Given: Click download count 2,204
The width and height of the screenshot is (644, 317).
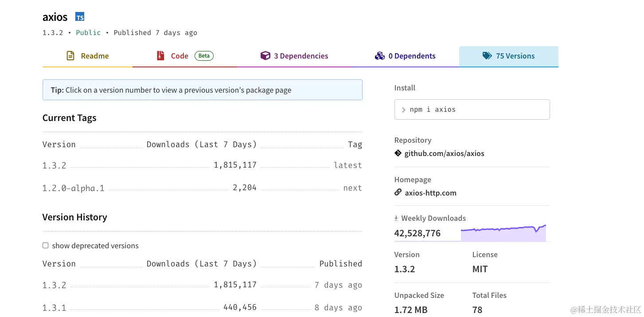Looking at the screenshot, I should (245, 188).
